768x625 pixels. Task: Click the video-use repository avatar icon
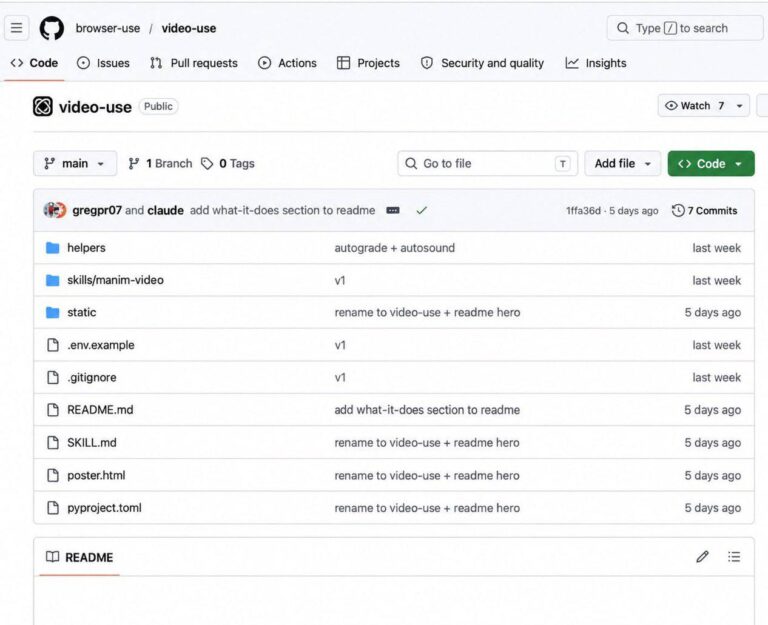pos(43,106)
